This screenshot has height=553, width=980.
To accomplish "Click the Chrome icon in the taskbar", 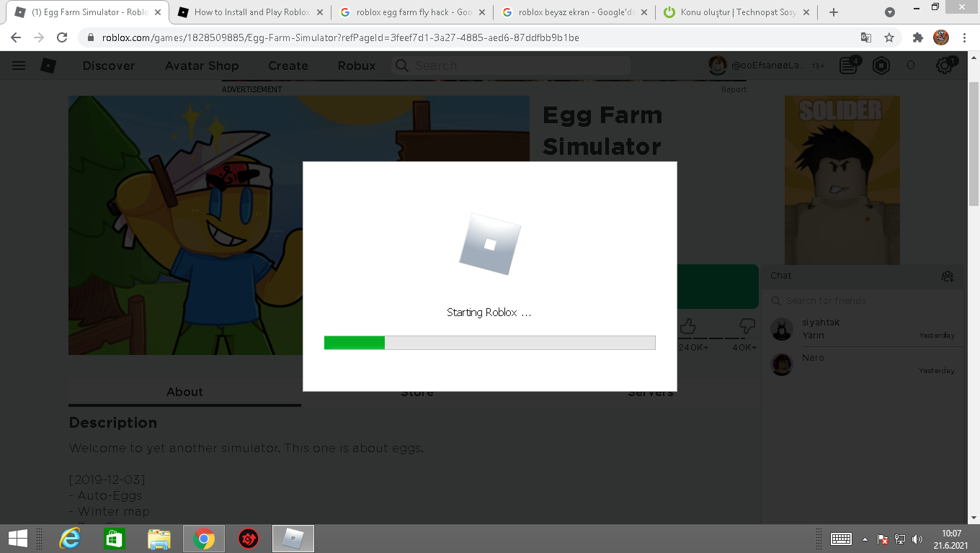I will pyautogui.click(x=204, y=539).
